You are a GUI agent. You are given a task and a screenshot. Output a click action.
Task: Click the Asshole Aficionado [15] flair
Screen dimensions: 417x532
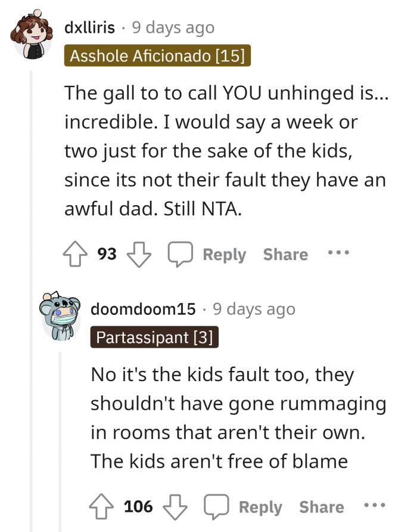(x=158, y=56)
